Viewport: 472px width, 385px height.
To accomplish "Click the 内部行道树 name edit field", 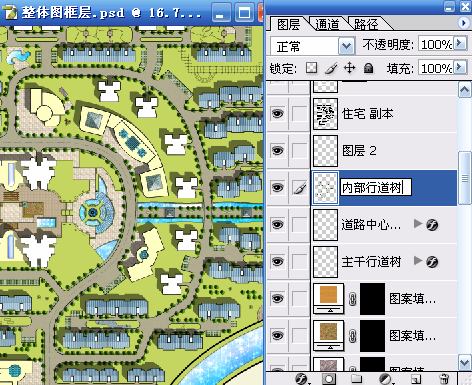I will pos(376,187).
